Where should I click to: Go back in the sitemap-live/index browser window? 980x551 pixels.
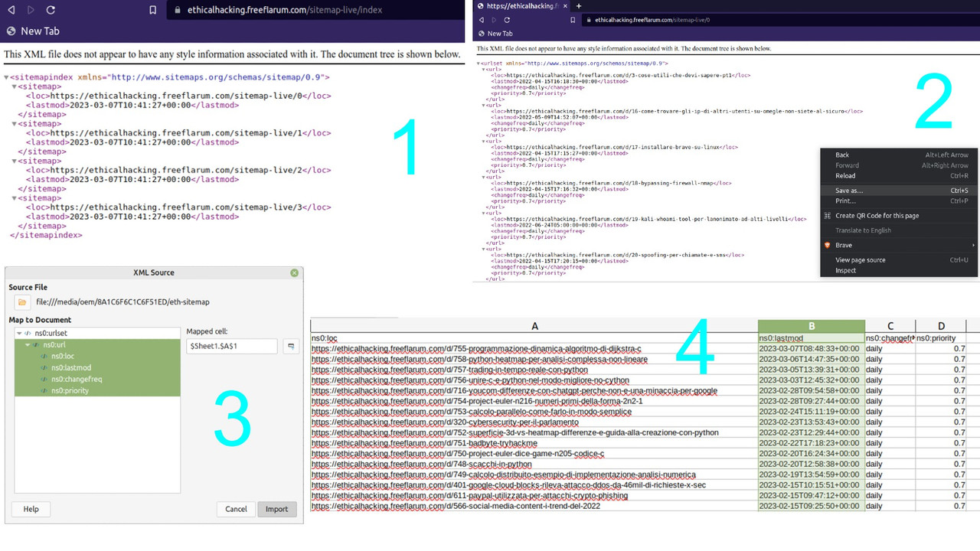(x=11, y=10)
